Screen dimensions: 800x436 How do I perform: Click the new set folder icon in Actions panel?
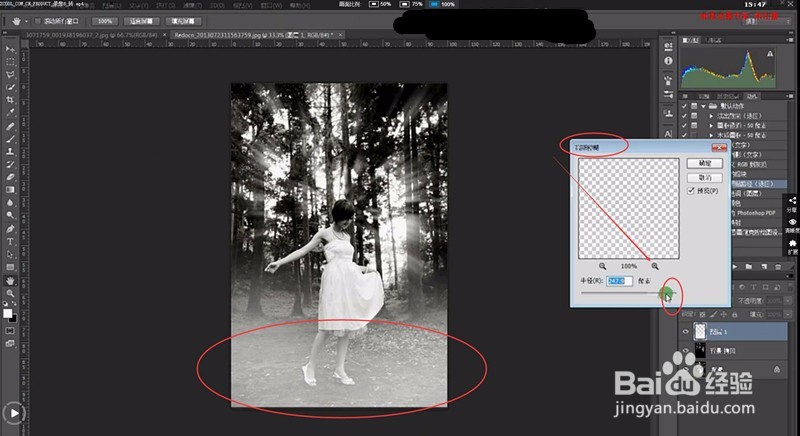(x=749, y=266)
